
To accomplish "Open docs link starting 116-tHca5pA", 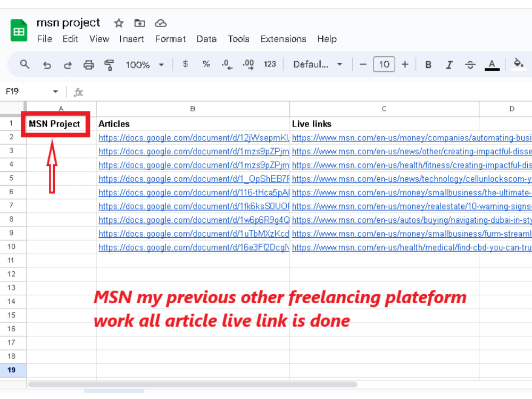I will click(x=194, y=193).
